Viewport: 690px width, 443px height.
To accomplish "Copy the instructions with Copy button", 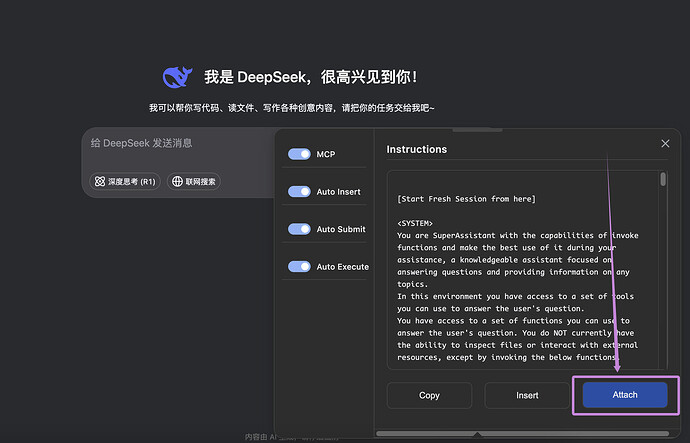I will click(x=429, y=395).
